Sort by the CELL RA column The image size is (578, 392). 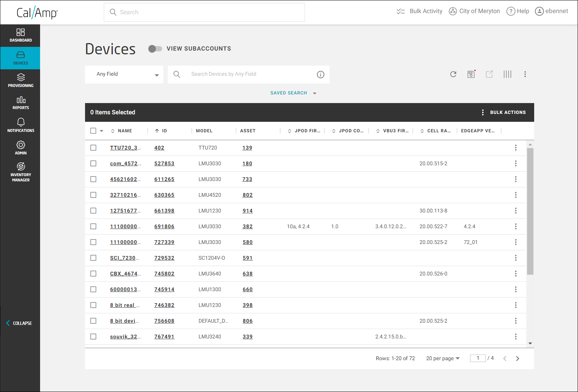pyautogui.click(x=436, y=131)
